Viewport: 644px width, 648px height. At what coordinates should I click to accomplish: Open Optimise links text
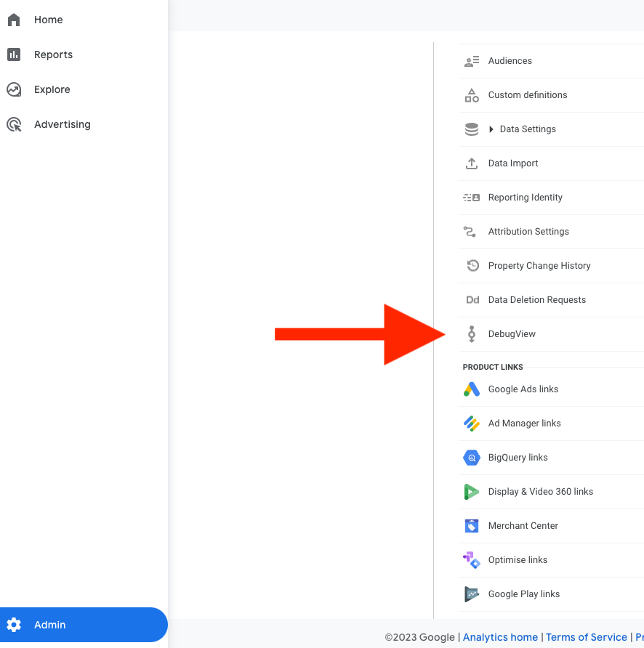tap(518, 560)
